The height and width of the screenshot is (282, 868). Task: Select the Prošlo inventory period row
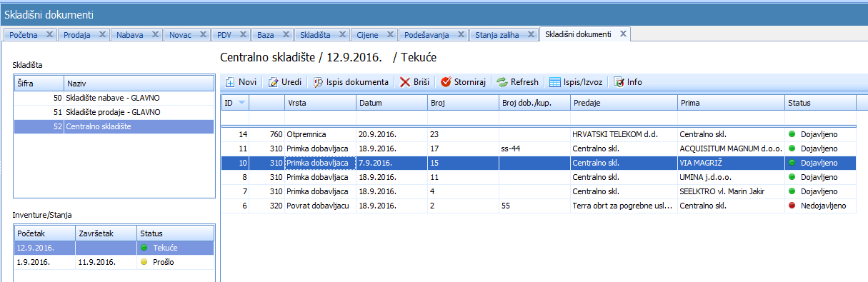pos(114,262)
